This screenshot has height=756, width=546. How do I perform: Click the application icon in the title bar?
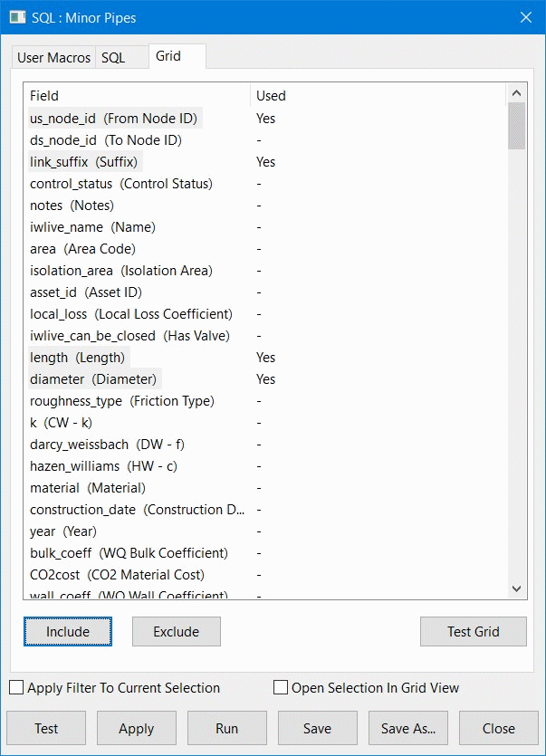pyautogui.click(x=15, y=16)
